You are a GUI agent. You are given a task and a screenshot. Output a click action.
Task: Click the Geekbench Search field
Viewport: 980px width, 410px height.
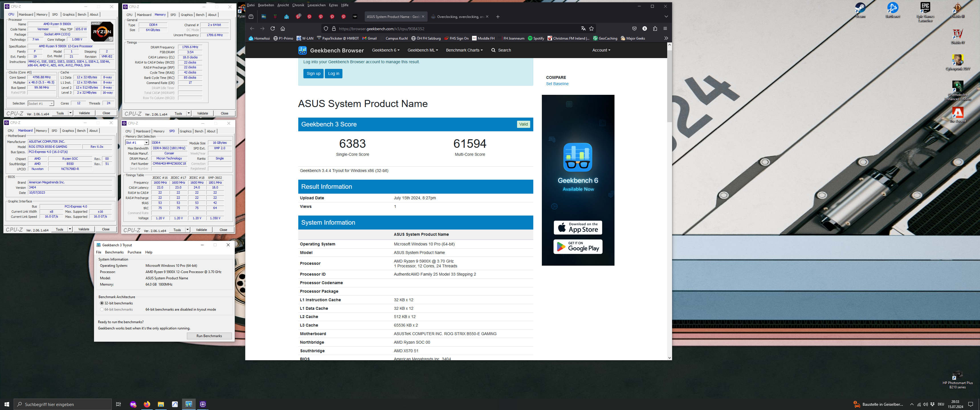point(501,50)
